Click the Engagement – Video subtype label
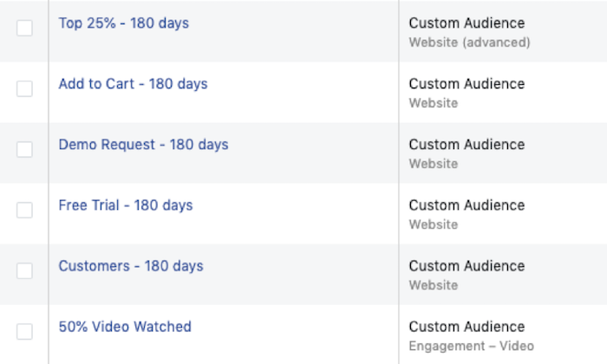The height and width of the screenshot is (364, 607). [x=472, y=346]
